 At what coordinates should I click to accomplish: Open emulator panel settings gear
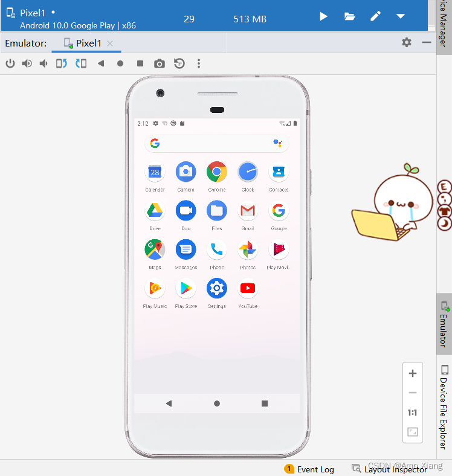[407, 42]
